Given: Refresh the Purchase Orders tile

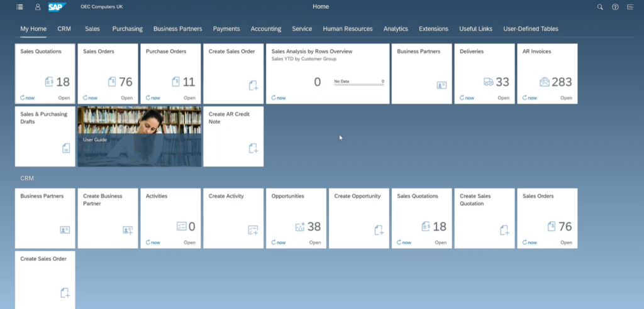Looking at the screenshot, I should click(153, 98).
